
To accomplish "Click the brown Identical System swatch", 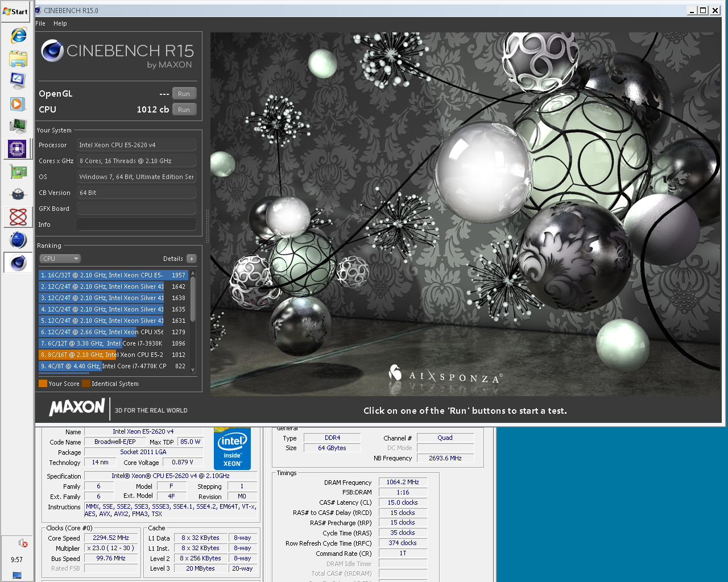I will 86,384.
